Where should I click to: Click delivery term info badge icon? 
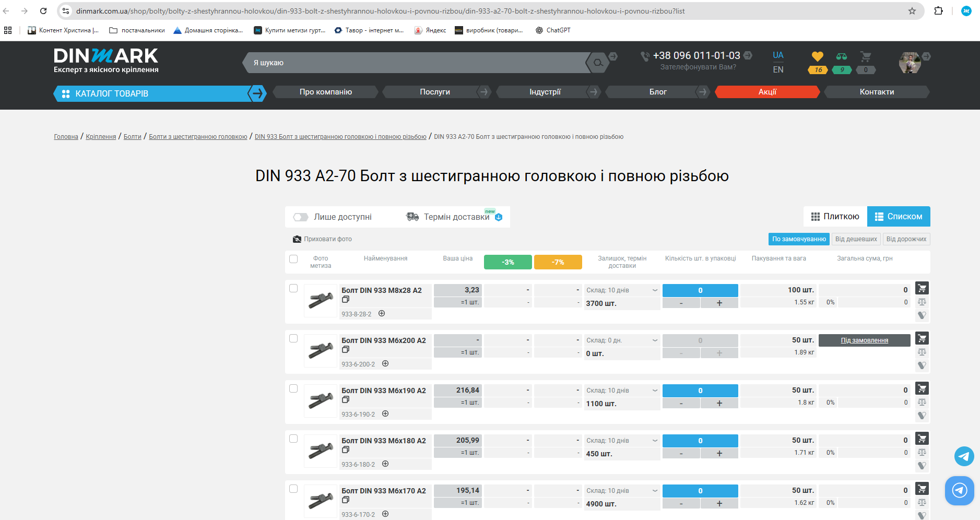[x=499, y=217]
